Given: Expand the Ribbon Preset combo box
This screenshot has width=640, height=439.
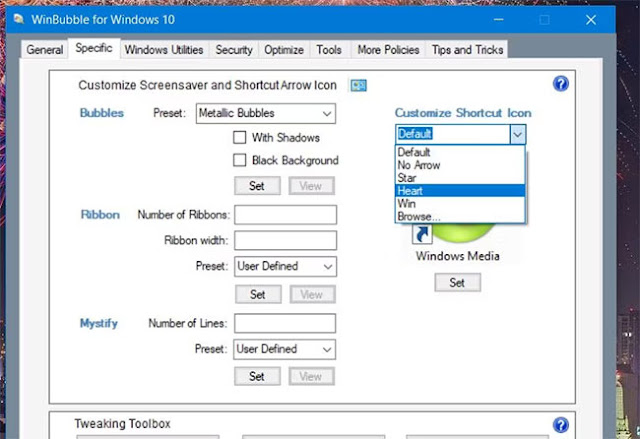Looking at the screenshot, I should click(x=285, y=266).
